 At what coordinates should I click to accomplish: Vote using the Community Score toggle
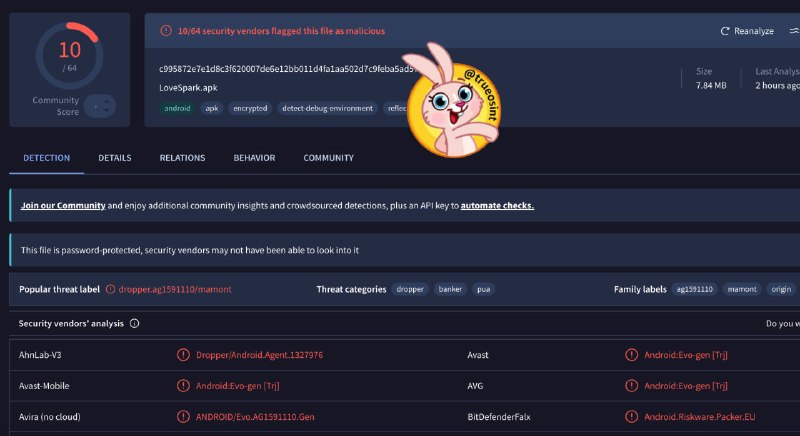(100, 106)
